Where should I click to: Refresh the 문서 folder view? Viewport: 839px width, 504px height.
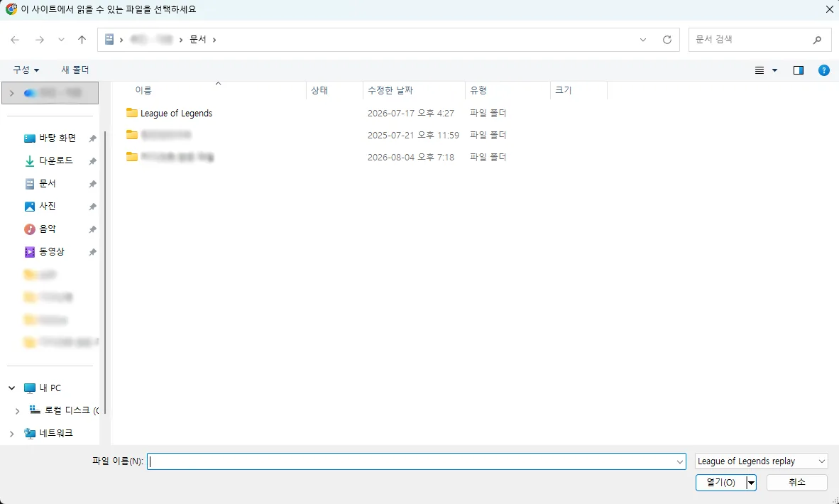[x=667, y=40]
